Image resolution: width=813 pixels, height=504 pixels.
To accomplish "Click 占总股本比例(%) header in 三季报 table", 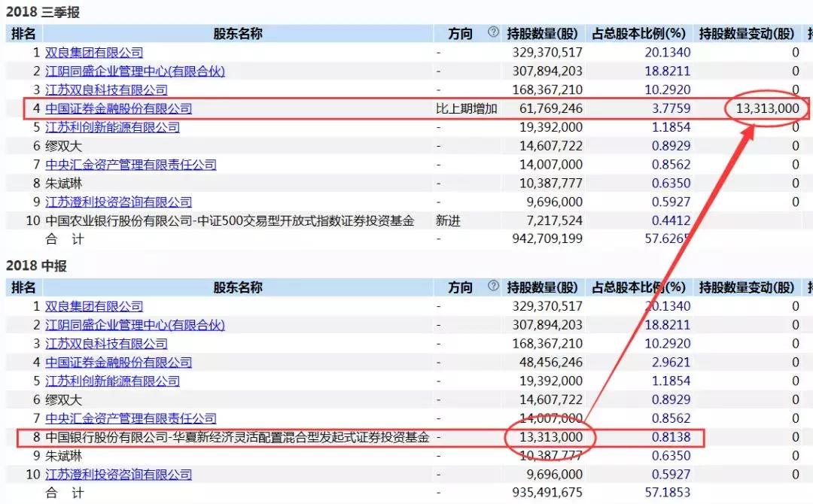I will pyautogui.click(x=639, y=34).
